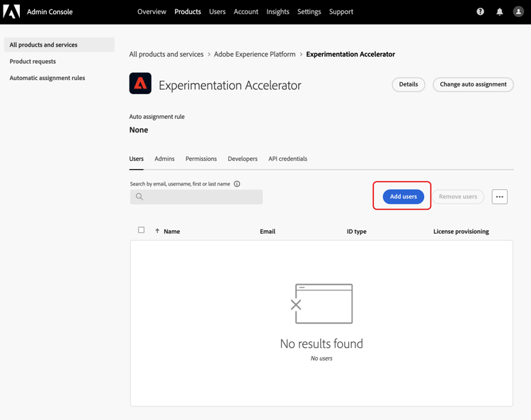
Task: Open the Account menu
Action: pos(246,12)
